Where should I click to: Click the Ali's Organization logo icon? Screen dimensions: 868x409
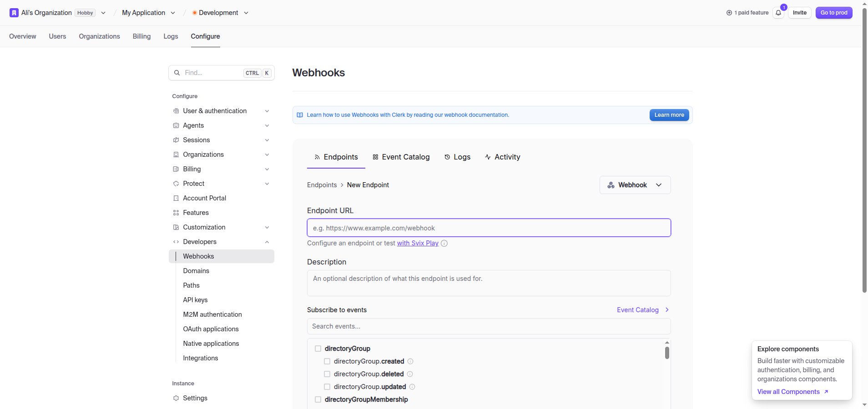point(14,13)
